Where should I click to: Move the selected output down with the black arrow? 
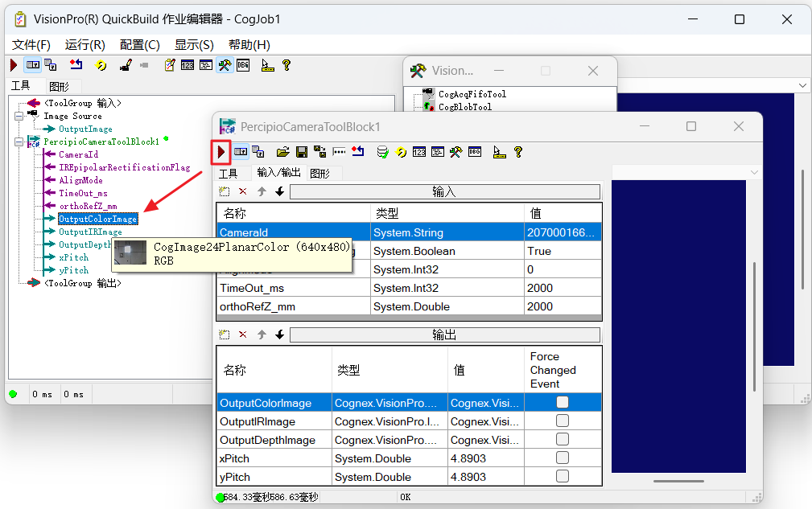click(279, 335)
